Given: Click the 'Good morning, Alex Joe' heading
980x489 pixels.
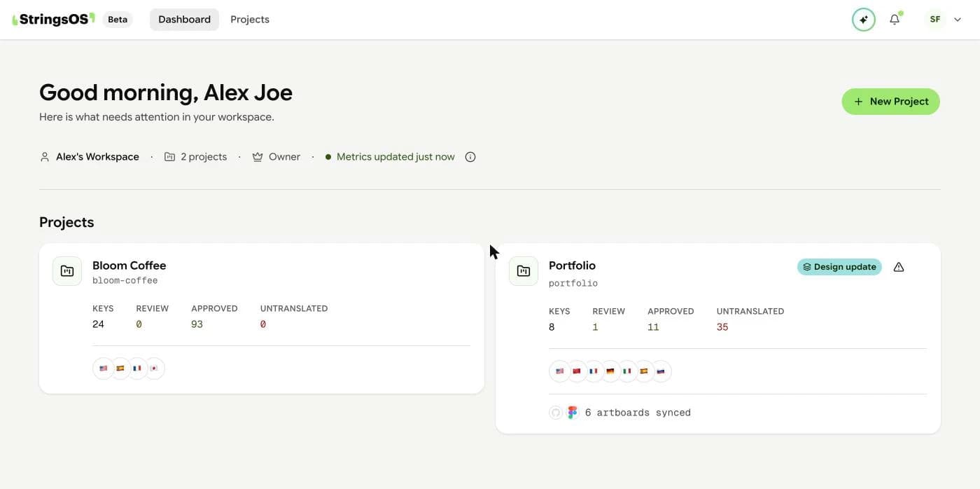Looking at the screenshot, I should [166, 92].
